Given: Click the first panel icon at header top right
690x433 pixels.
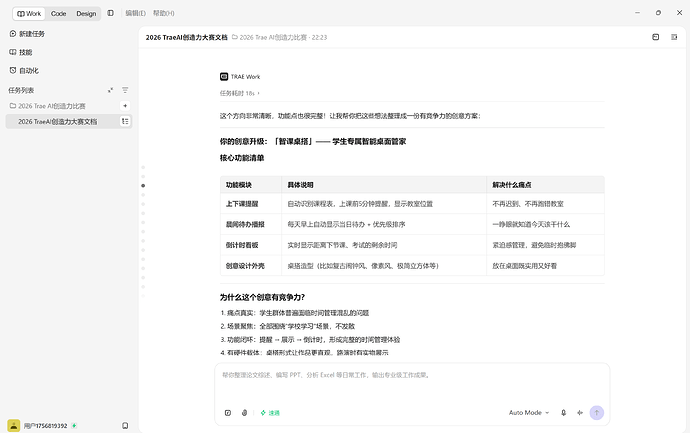Looking at the screenshot, I should coord(656,37).
